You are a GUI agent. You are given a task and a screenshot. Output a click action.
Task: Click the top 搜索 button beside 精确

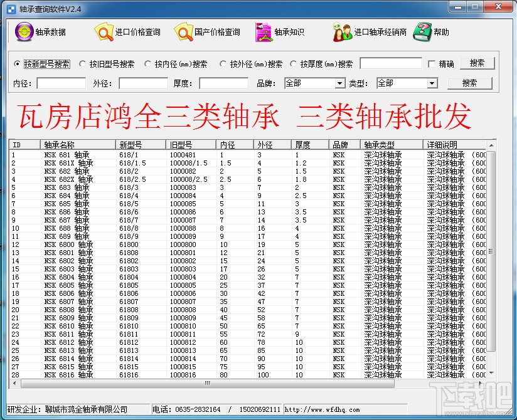477,63
